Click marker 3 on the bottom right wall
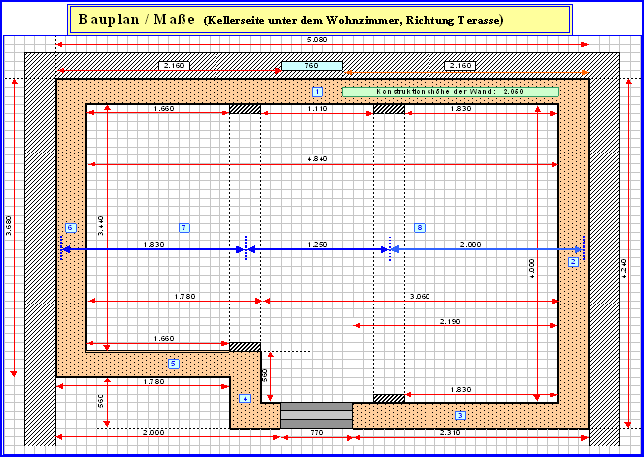 click(x=460, y=414)
